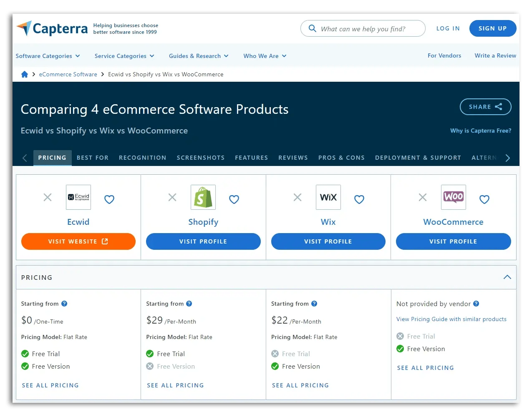Click the home icon in the breadcrumb
The width and height of the screenshot is (532, 417).
24,74
